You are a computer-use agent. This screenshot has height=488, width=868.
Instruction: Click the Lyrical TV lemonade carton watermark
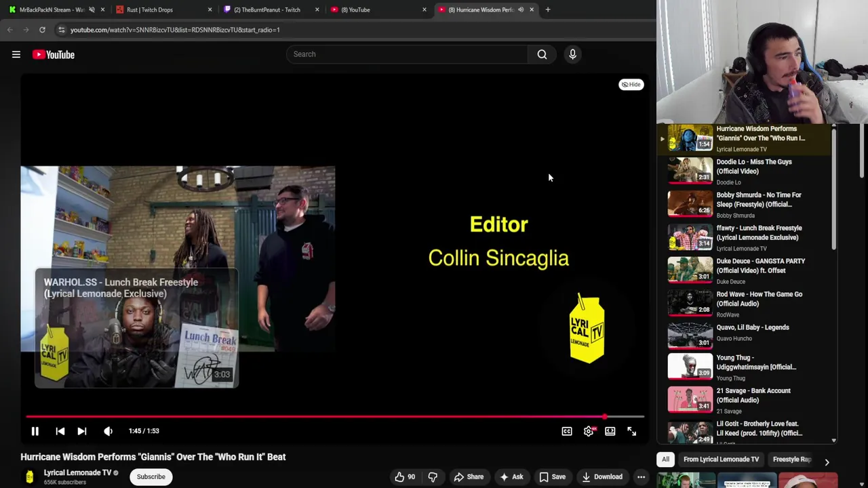(x=587, y=329)
